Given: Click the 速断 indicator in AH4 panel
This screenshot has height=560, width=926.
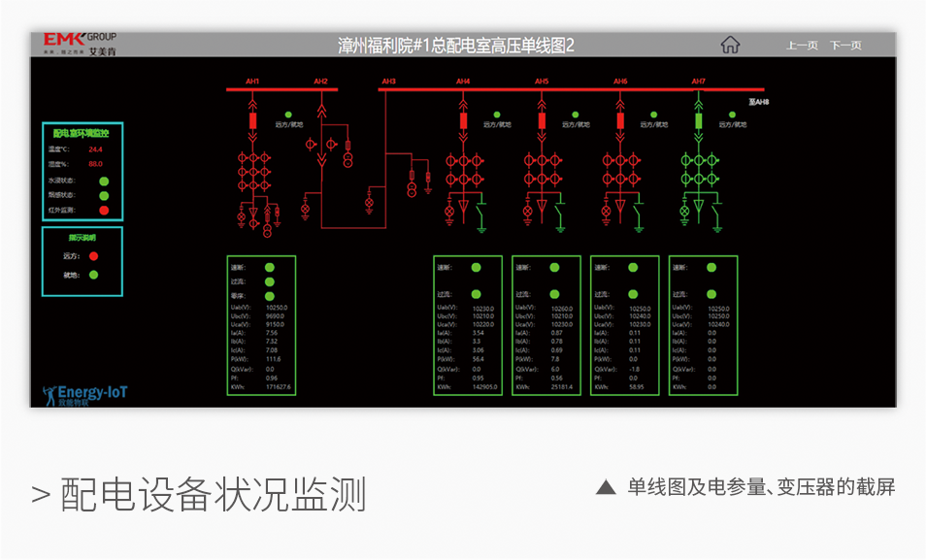Looking at the screenshot, I should point(476,268).
